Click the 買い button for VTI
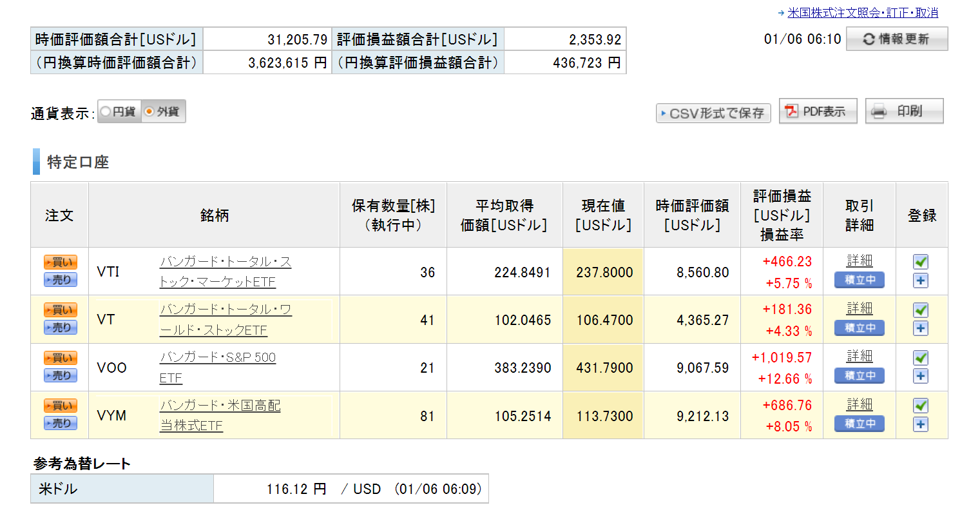 61,262
